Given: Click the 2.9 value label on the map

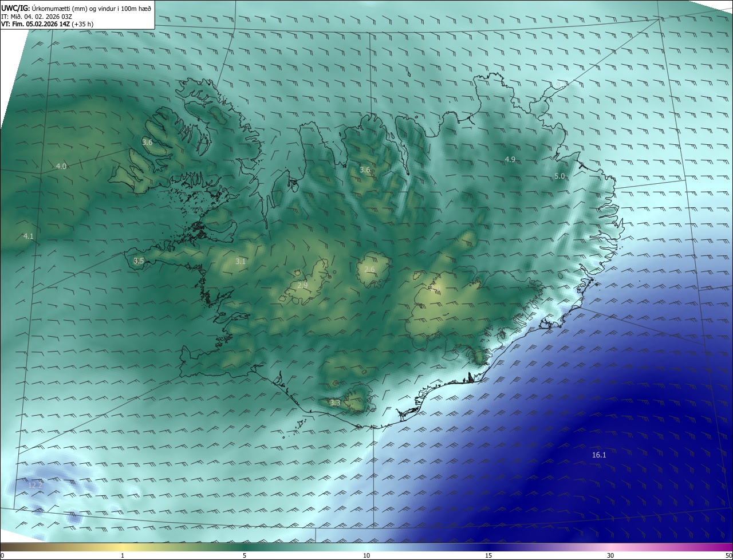Looking at the screenshot, I should click(303, 285).
